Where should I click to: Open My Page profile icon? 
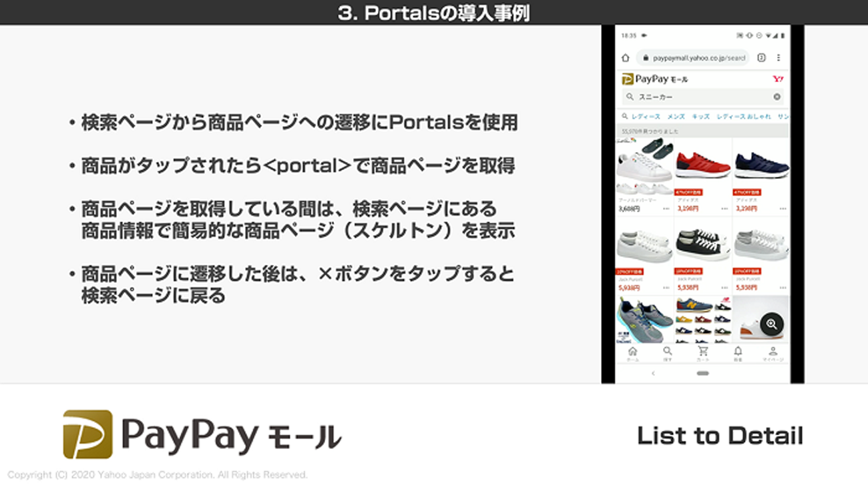(773, 353)
